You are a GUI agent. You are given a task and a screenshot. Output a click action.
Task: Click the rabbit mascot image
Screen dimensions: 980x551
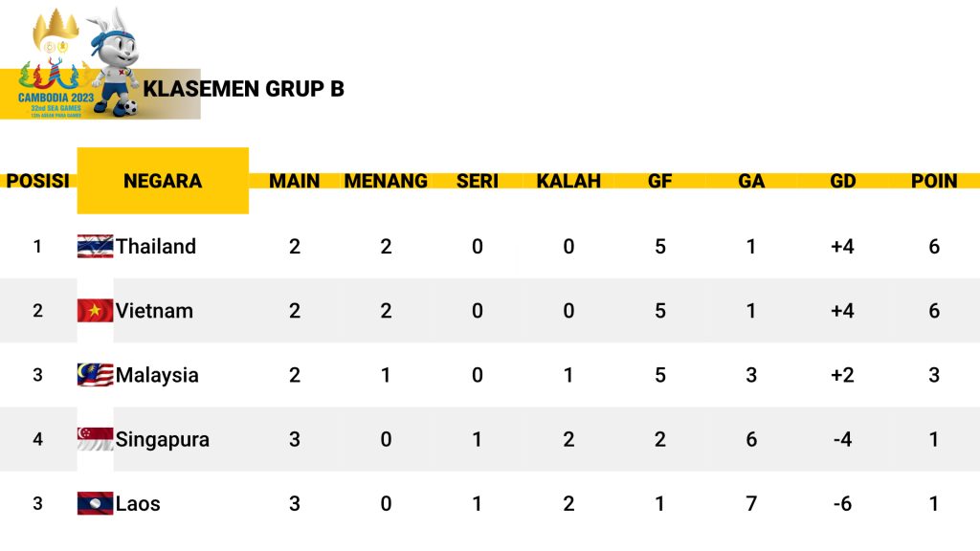point(116,62)
